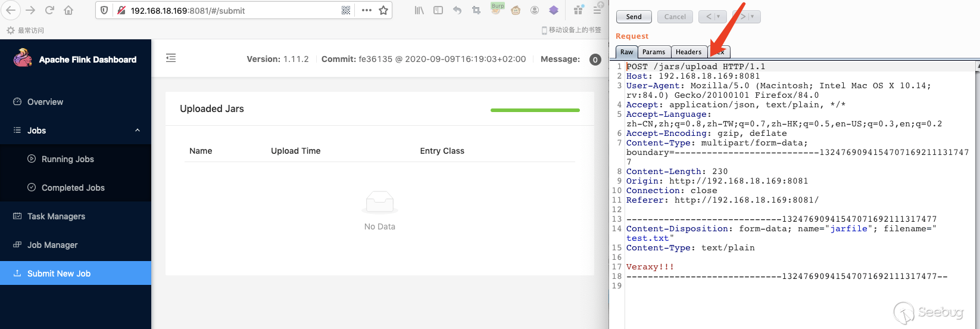Click the Veraxy!!! body text

[x=650, y=267]
